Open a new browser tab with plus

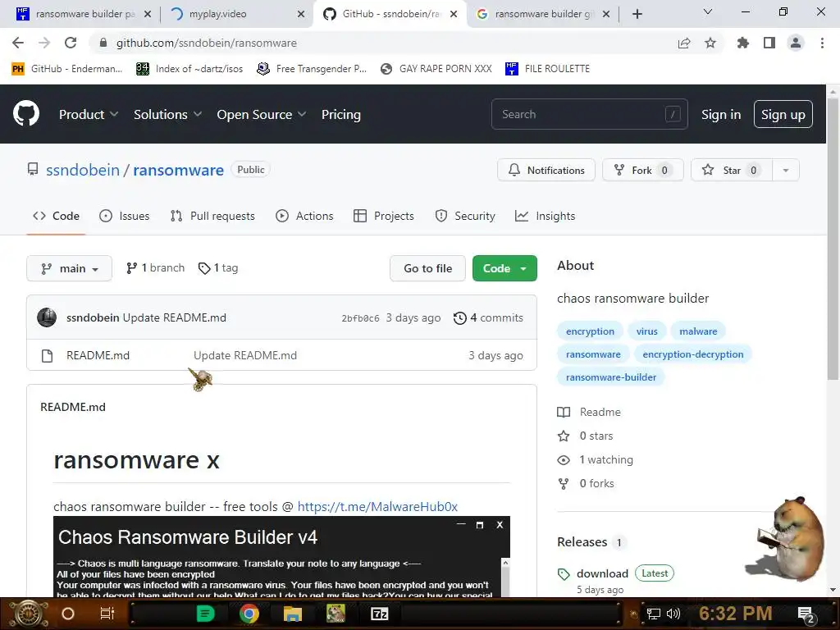point(637,14)
